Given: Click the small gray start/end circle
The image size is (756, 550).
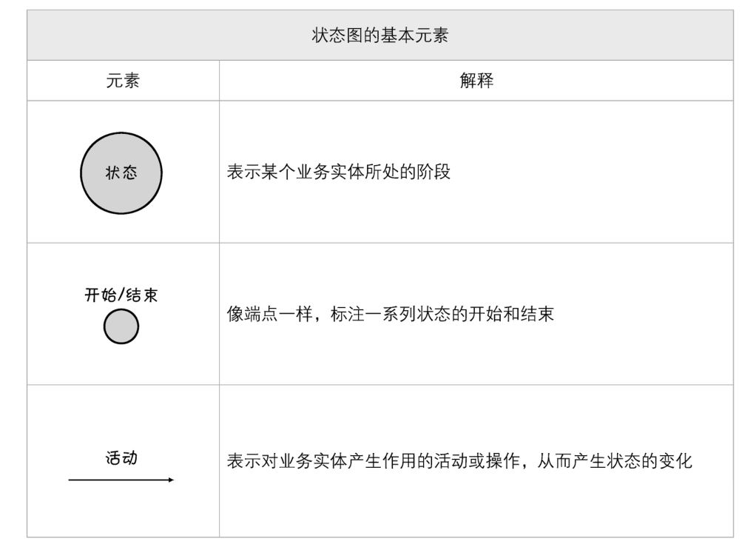Looking at the screenshot, I should click(x=121, y=326).
